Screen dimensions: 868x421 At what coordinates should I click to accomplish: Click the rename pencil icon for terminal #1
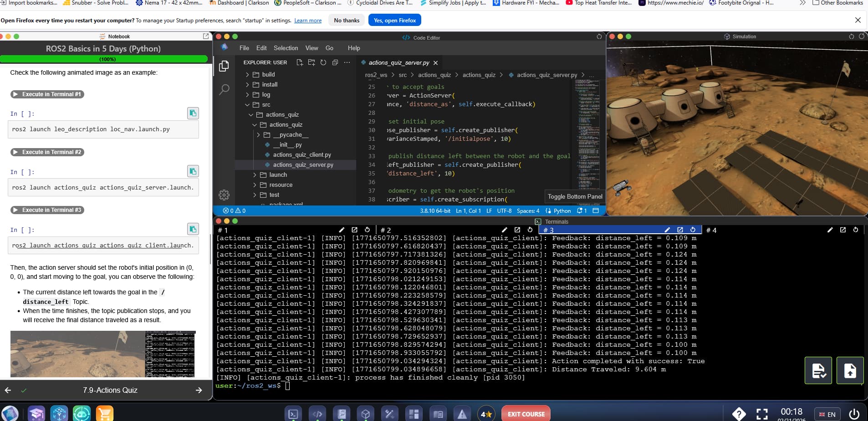(342, 230)
